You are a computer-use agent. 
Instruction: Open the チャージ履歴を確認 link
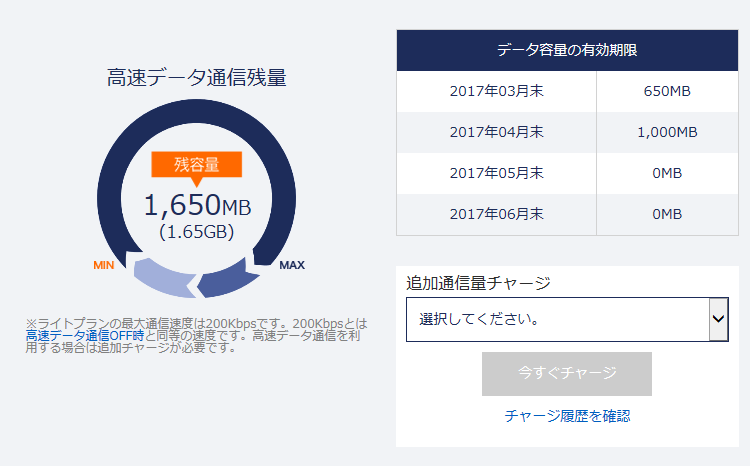coord(567,416)
